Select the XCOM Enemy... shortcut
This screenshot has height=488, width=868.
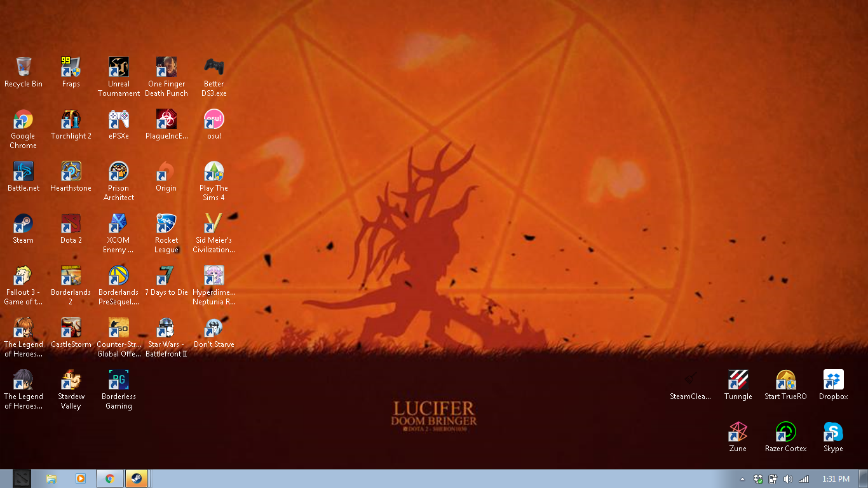point(118,223)
